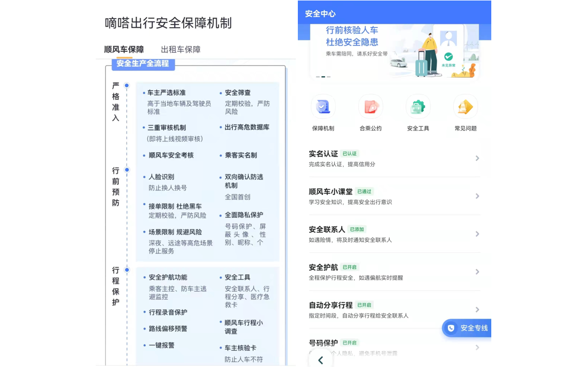This screenshot has width=588, height=367.
Task: Tap the phone icon on 安全专线
Action: (x=451, y=328)
